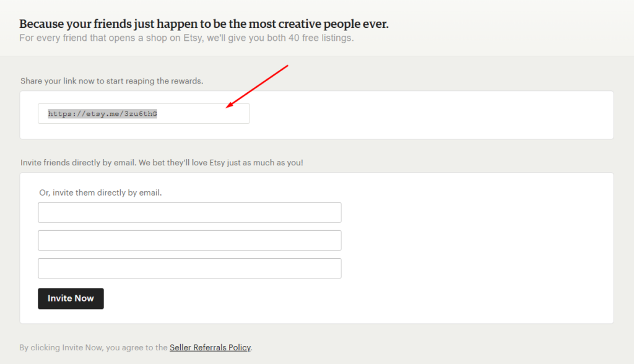Open the Seller Referrals Policy link
Screen dimensions: 634x364
point(211,347)
